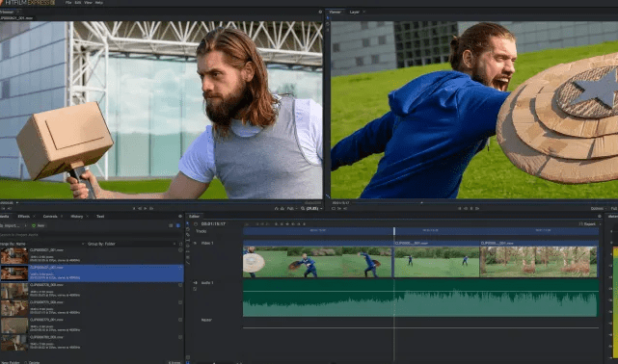
Task: Select the highlighted blue media clip row
Action: pos(92,273)
